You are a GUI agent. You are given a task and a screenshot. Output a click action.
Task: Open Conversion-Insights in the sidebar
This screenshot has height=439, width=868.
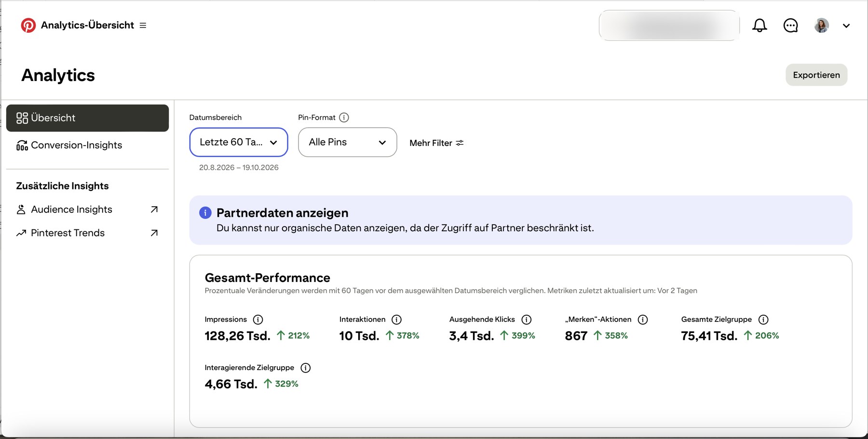click(87, 145)
